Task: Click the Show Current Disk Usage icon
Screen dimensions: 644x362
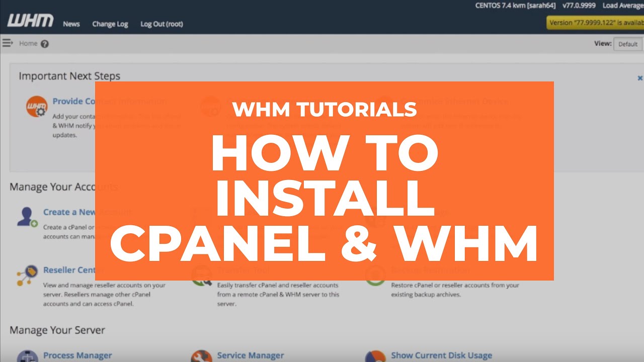Action: pyautogui.click(x=375, y=356)
